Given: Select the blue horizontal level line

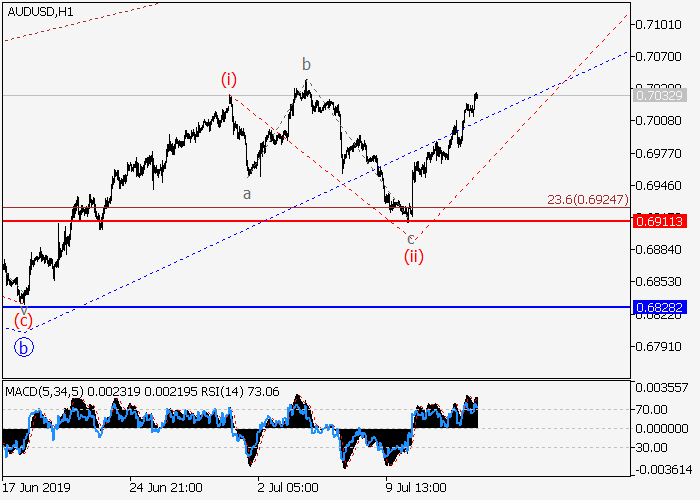Looking at the screenshot, I should pos(300,308).
